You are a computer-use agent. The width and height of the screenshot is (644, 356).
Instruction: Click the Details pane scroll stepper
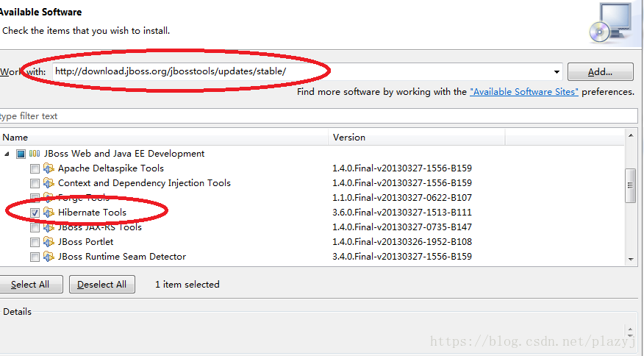click(x=631, y=331)
